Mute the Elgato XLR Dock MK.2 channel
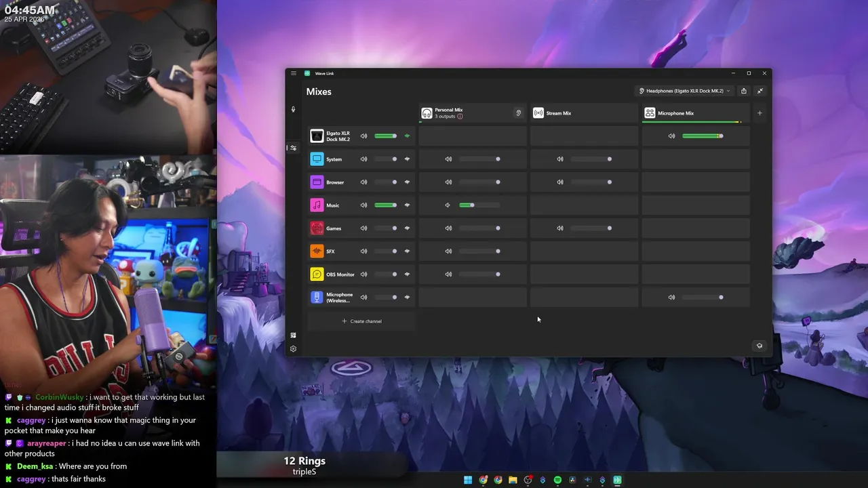The height and width of the screenshot is (488, 868). tap(363, 136)
